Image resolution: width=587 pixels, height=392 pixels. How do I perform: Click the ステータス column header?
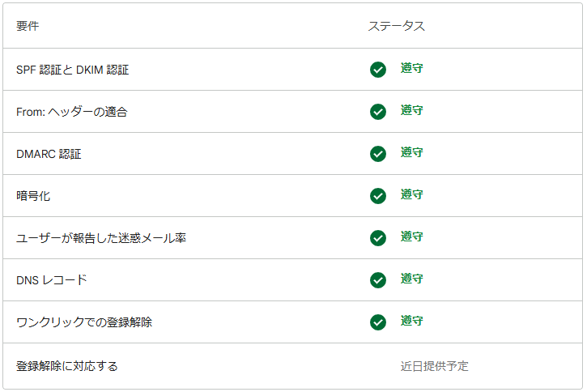[397, 26]
